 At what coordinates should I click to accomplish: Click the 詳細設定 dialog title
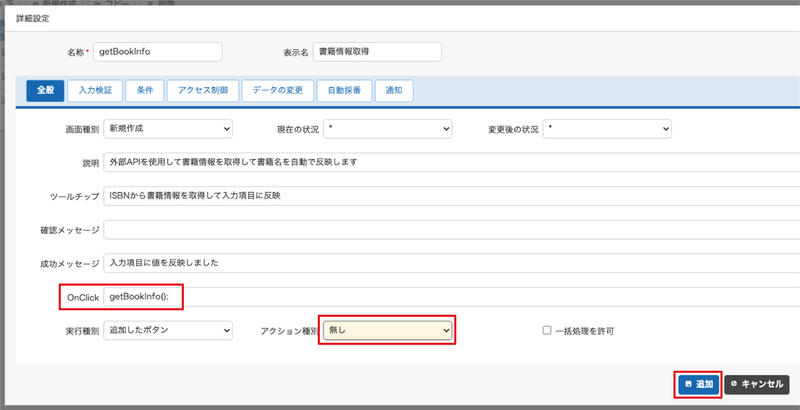coord(33,19)
